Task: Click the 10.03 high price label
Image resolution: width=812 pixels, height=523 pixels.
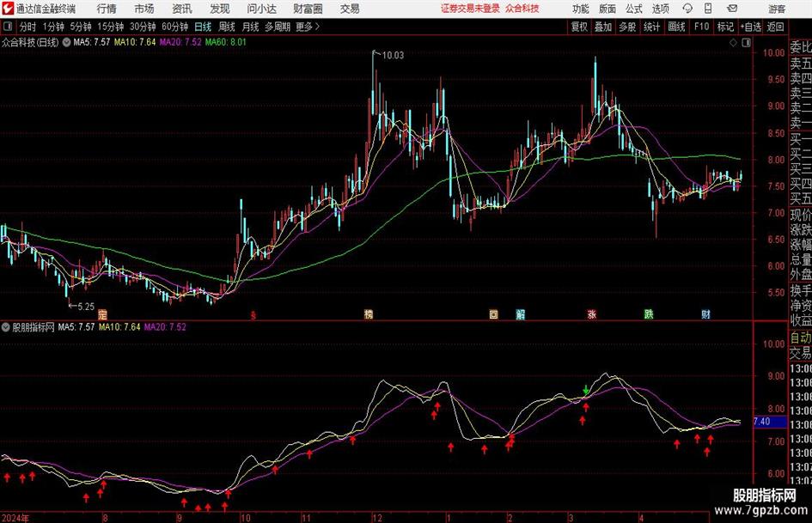Action: 393,55
